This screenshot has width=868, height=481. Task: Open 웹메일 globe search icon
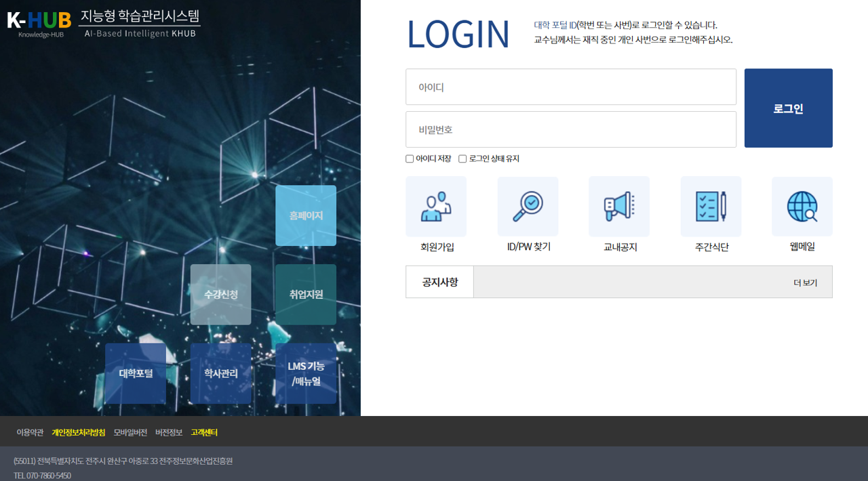click(x=802, y=206)
